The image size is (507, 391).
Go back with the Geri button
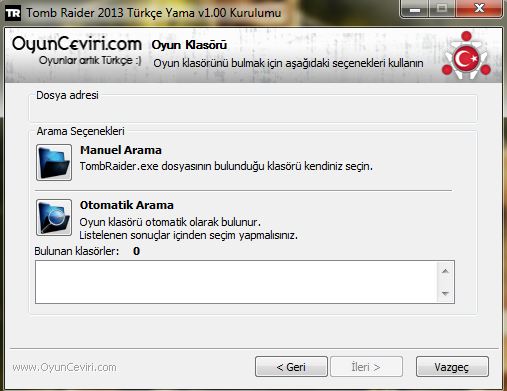(291, 367)
